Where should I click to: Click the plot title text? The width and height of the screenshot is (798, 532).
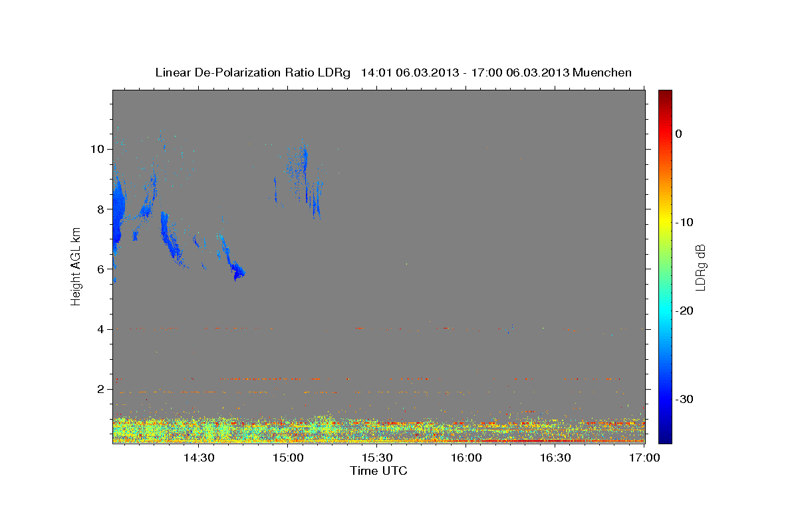pyautogui.click(x=393, y=72)
